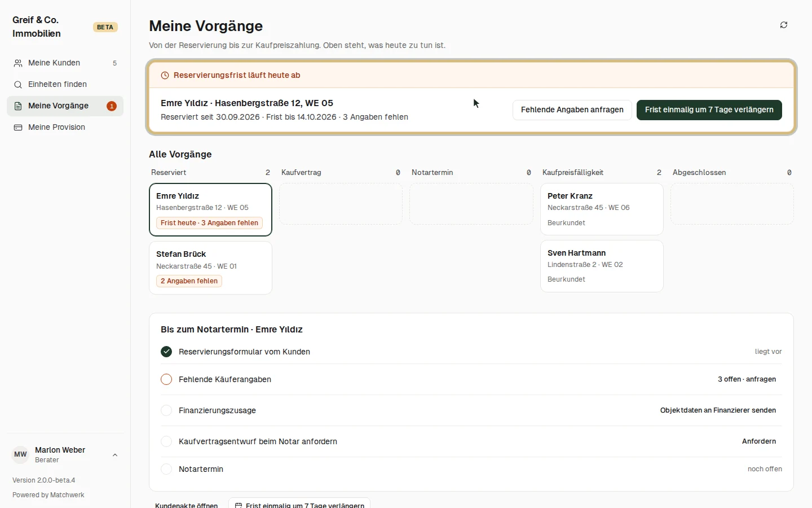
Task: Open the Stefan Brück card
Action: pyautogui.click(x=210, y=268)
